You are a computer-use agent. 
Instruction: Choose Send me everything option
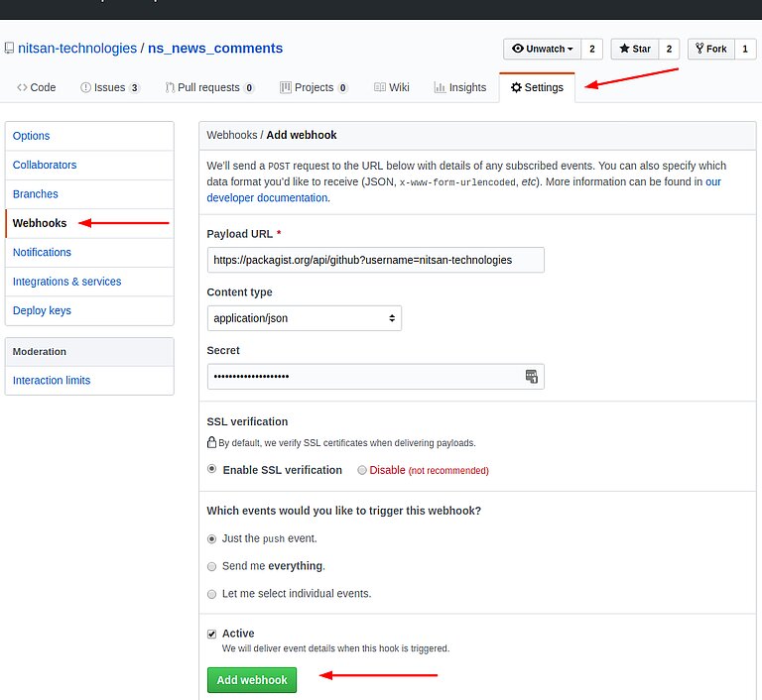212,566
